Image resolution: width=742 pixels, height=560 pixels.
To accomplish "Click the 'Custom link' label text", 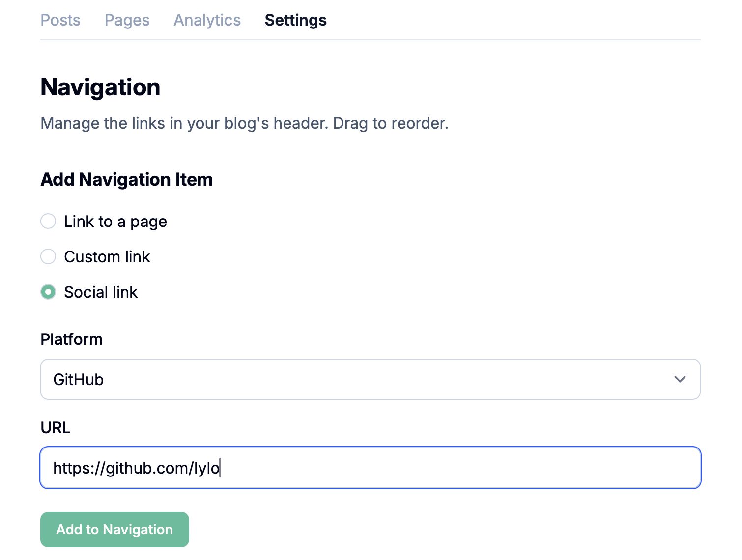I will tap(107, 257).
